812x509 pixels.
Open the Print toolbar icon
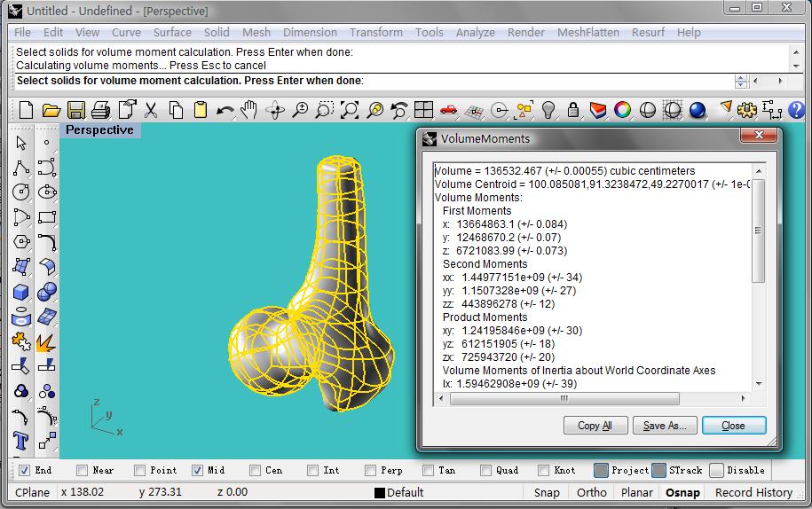pos(101,110)
